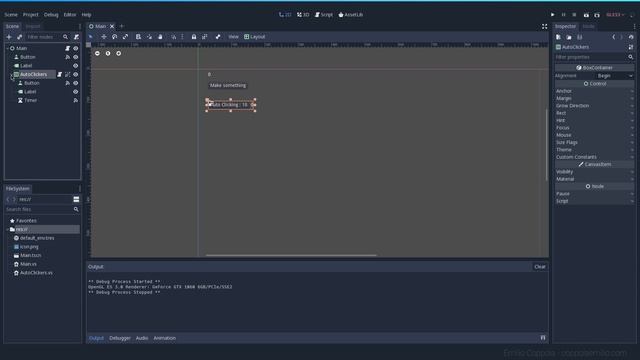The height and width of the screenshot is (360, 640).
Task: Open snapping options three-dot menu
Action: coord(182,37)
